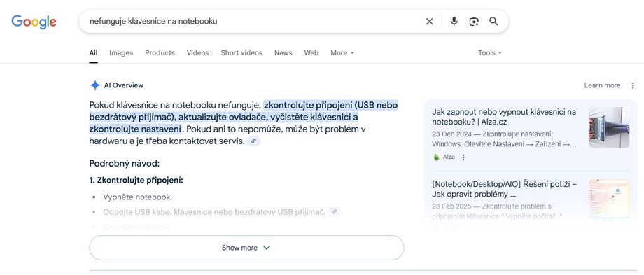Expand the More search filters dropdown

342,53
